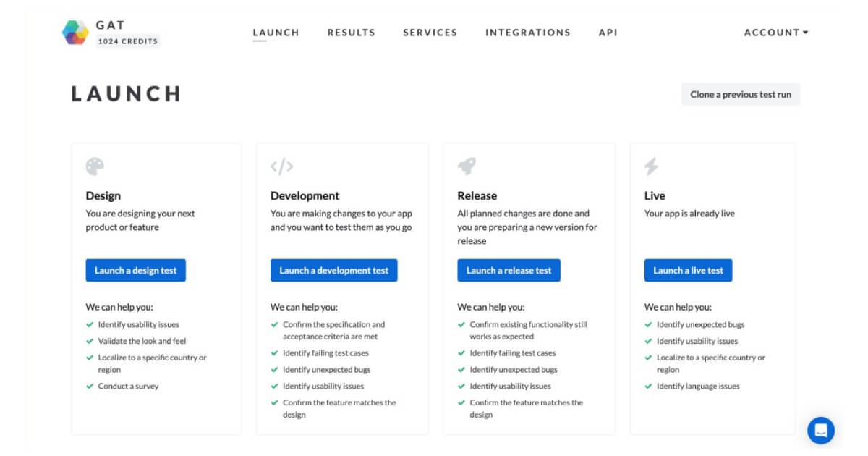Viewport: 868px width, 456px height.
Task: Launch a live test
Action: coord(687,270)
